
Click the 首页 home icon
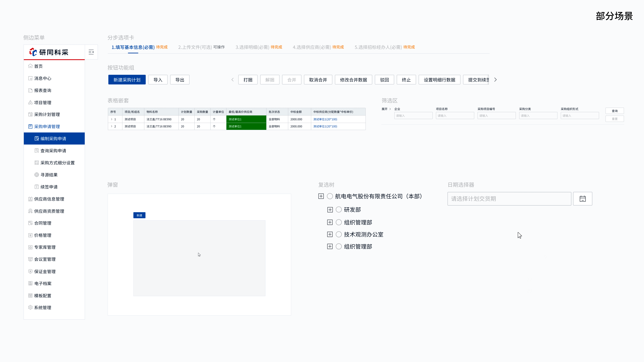tap(30, 66)
